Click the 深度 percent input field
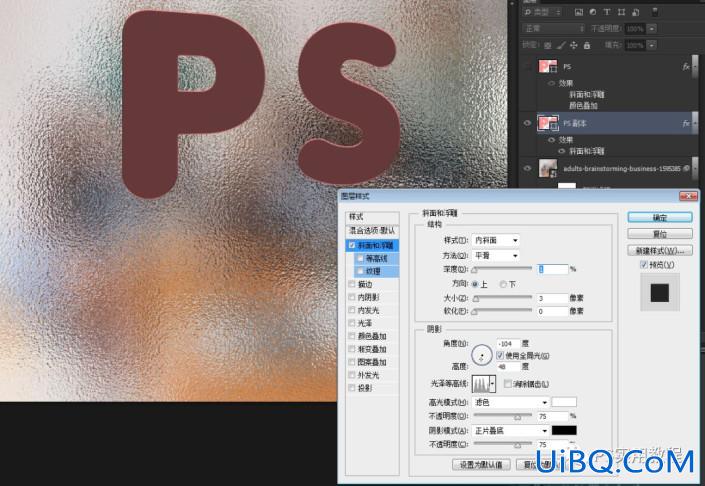The height and width of the screenshot is (486, 705). pos(553,269)
